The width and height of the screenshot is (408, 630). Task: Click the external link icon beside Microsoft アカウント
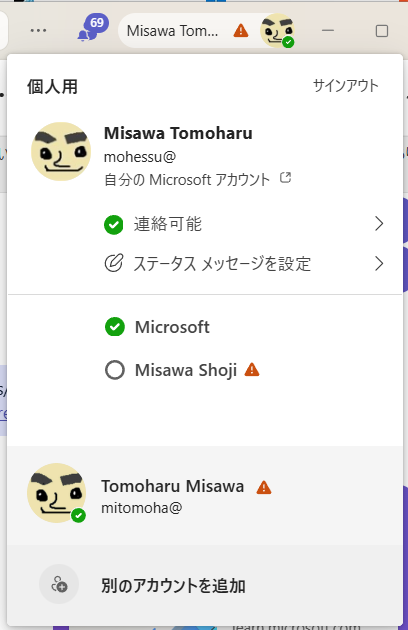click(285, 178)
